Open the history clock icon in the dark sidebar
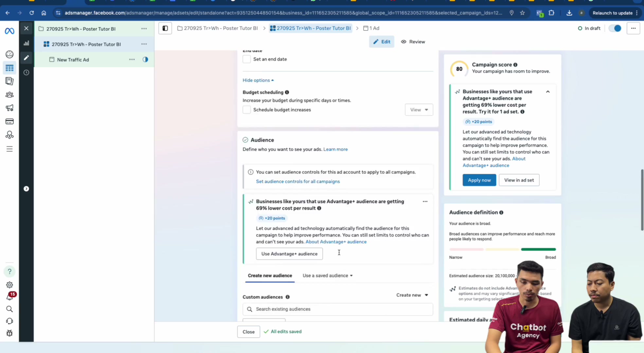 coord(27,73)
